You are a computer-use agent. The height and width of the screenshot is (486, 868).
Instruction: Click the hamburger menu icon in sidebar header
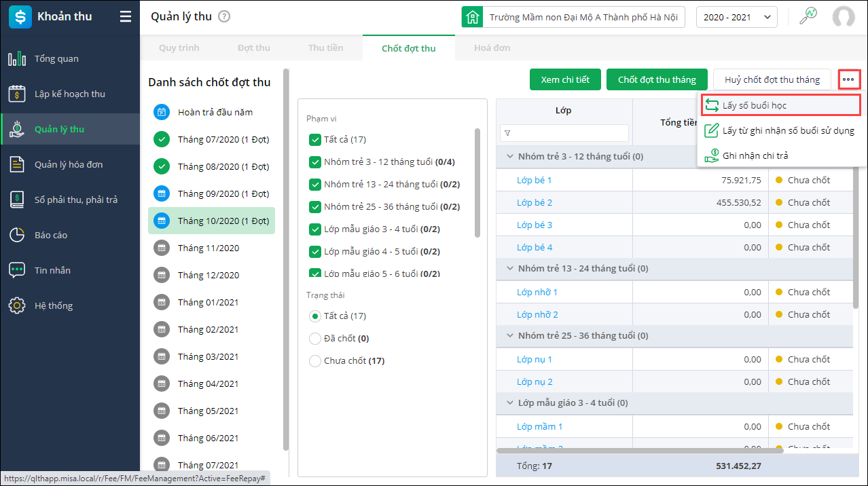[x=126, y=17]
